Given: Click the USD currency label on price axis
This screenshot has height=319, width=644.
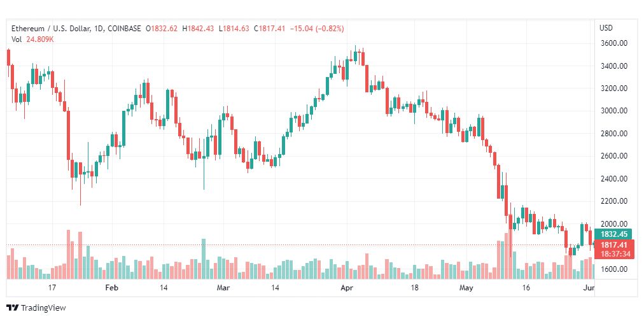Looking at the screenshot, I should click(606, 28).
